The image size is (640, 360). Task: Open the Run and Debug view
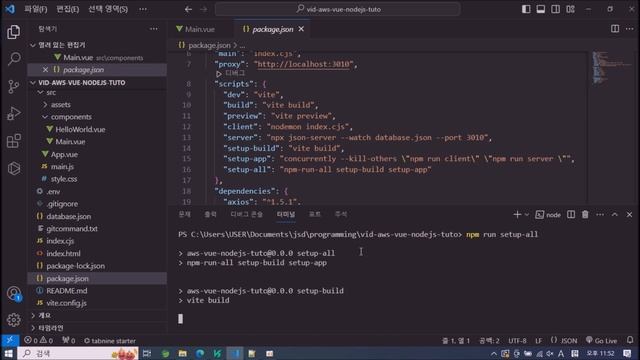coord(13,113)
